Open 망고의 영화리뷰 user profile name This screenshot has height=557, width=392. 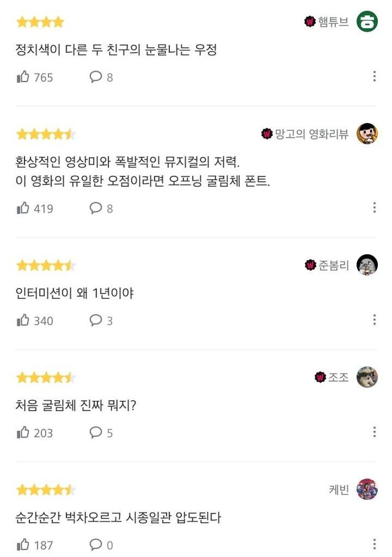(311, 134)
